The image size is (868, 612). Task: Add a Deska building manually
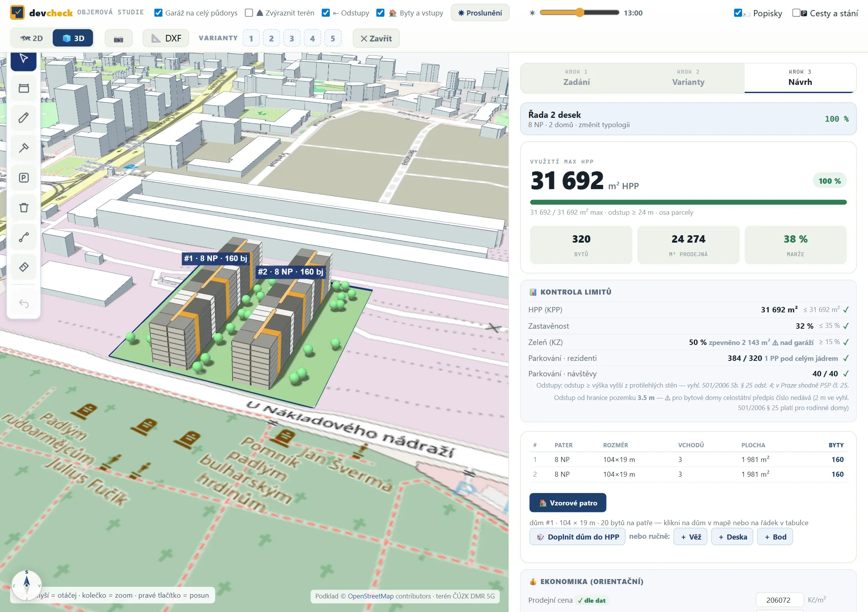[x=732, y=537]
